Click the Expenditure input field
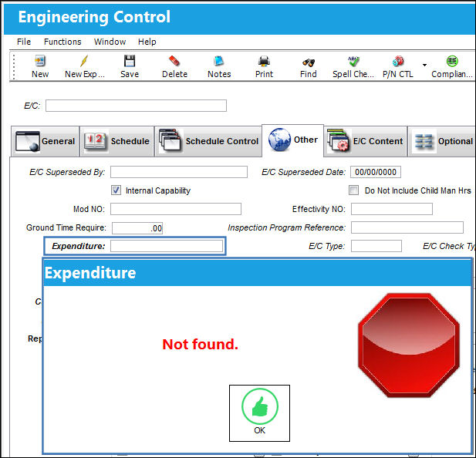 (167, 246)
